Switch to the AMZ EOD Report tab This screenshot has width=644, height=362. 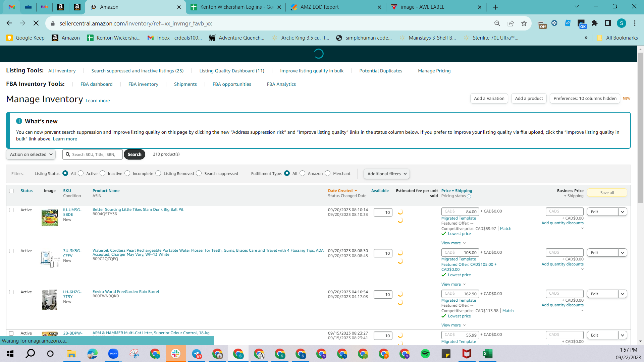[335, 7]
